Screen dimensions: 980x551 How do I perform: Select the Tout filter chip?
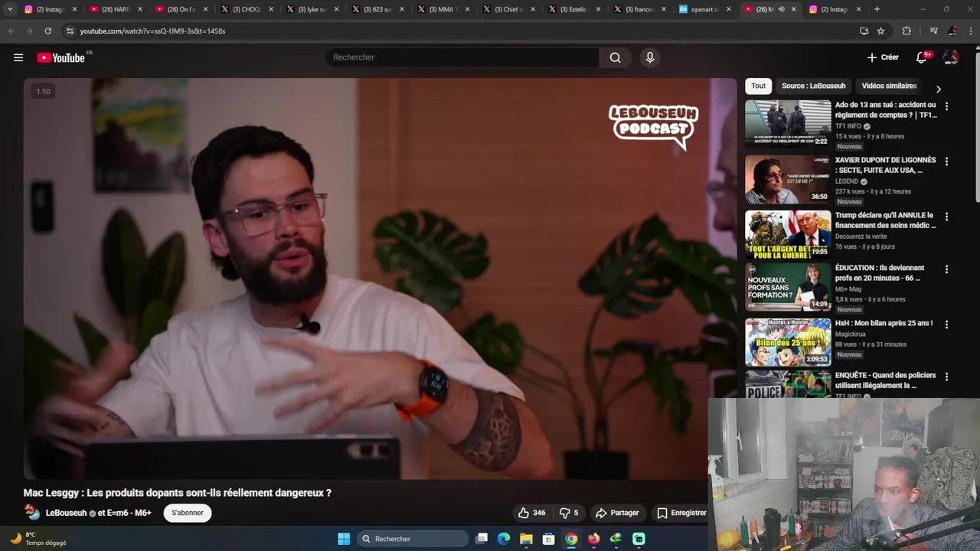pos(758,86)
